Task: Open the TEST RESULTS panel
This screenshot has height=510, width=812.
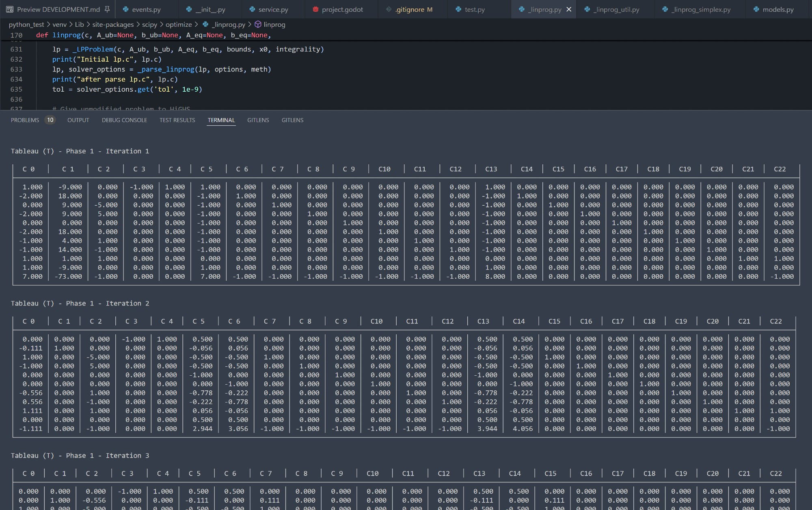Action: [177, 120]
